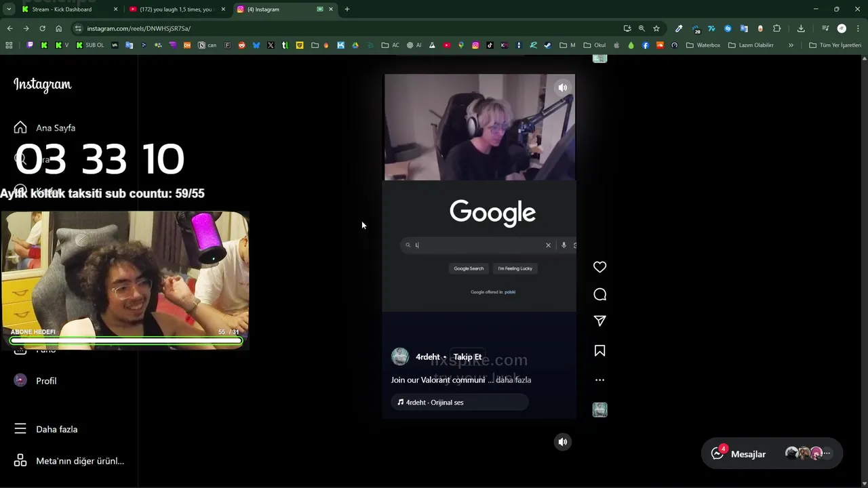Open the browser downloads

point(801,28)
